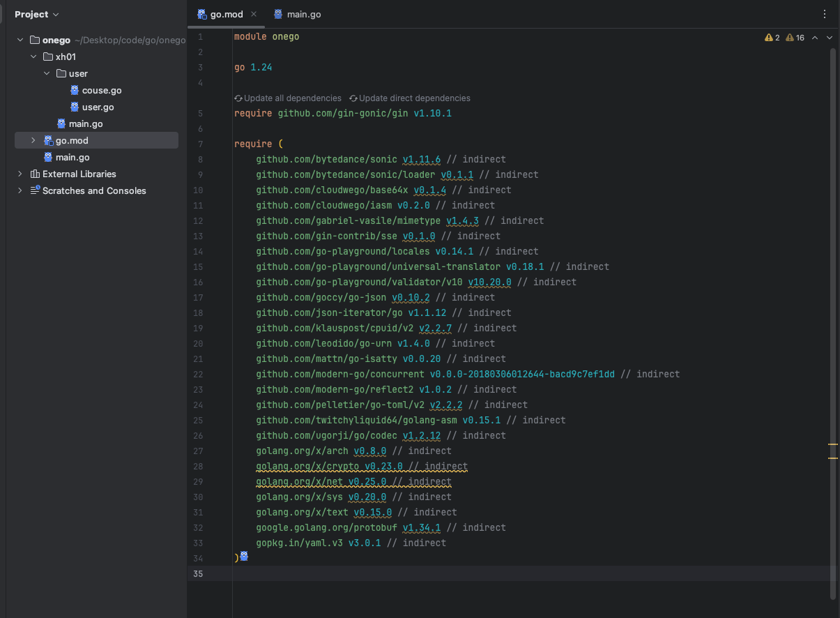Image resolution: width=840 pixels, height=618 pixels.
Task: Click the External Libraries icon
Action: click(35, 174)
